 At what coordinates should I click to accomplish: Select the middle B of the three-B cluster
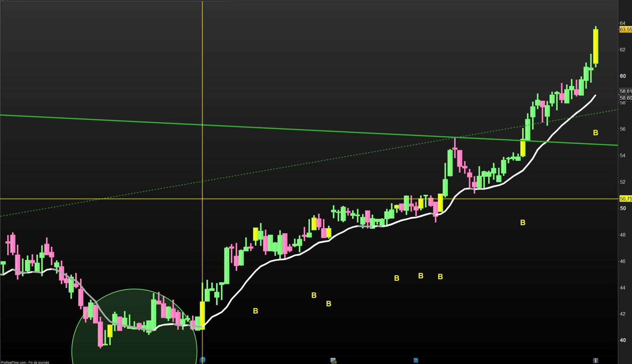(421, 276)
